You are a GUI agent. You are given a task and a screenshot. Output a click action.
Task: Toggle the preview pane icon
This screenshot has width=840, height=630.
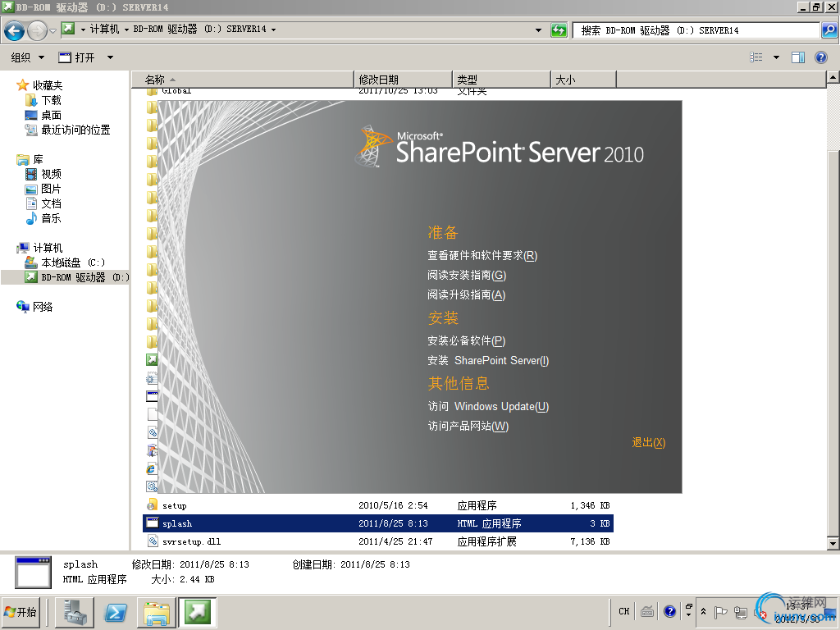click(x=798, y=57)
